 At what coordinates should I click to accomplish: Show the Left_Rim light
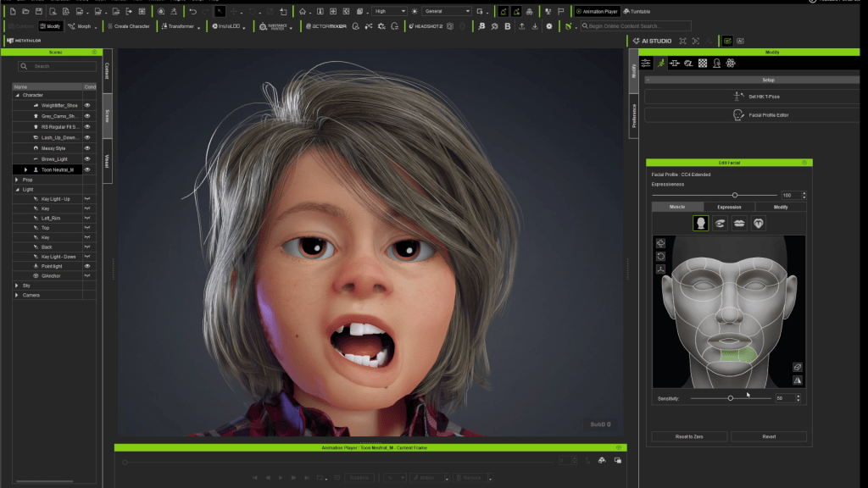[x=87, y=218]
